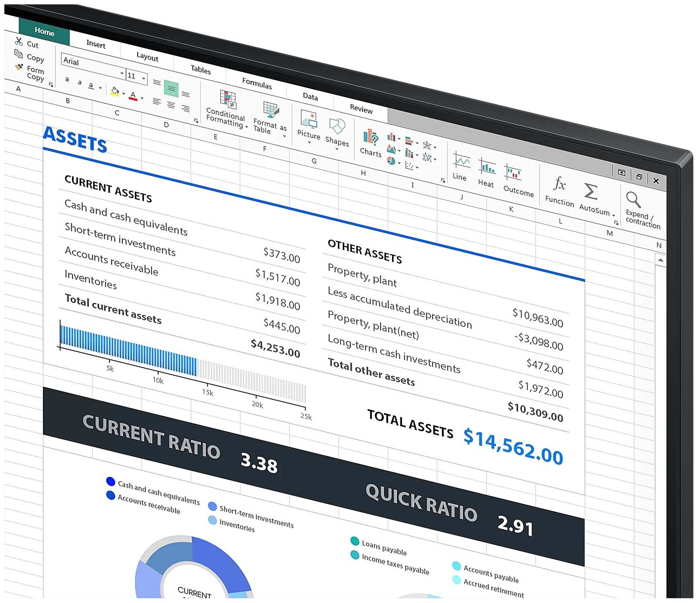Click the AutoSum sigma icon
This screenshot has height=603, width=700.
[x=591, y=191]
